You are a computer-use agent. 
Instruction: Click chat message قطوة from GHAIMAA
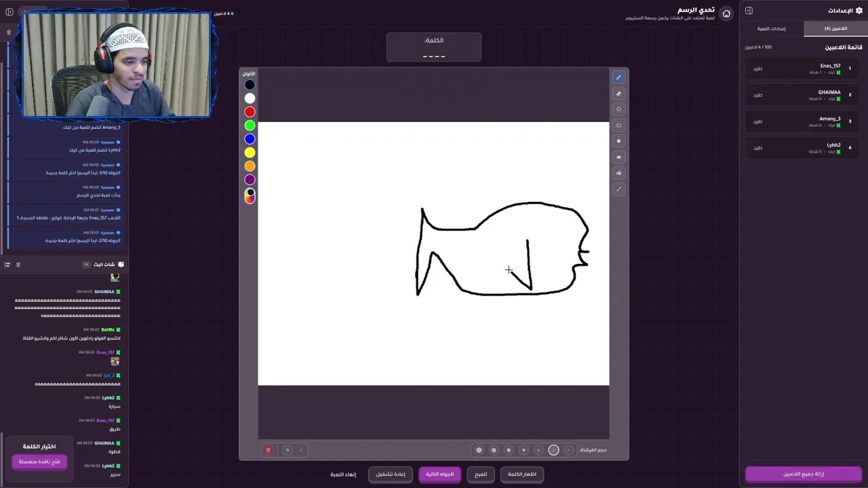tap(115, 451)
